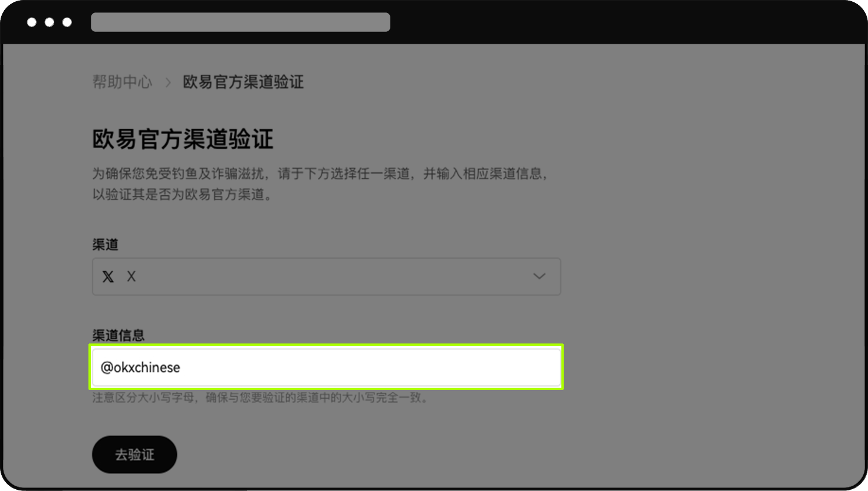The height and width of the screenshot is (491, 868).
Task: Click the 渠道 field label
Action: point(105,244)
